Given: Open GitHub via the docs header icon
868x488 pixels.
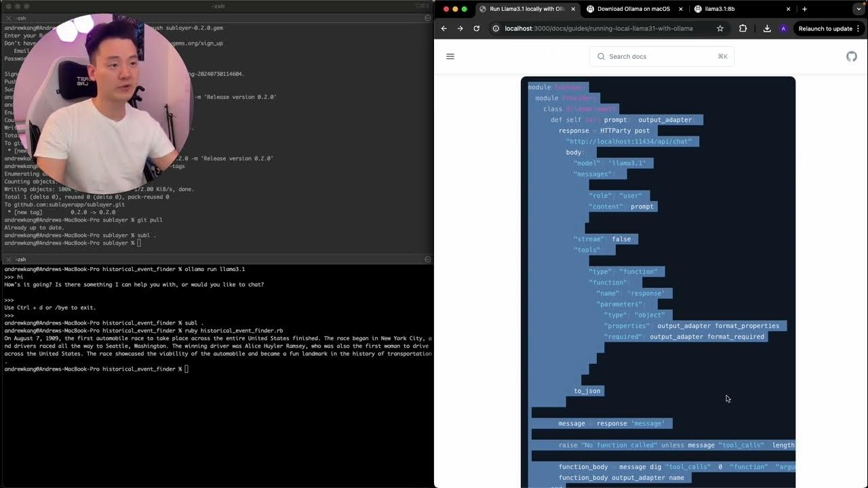Looking at the screenshot, I should click(852, 57).
